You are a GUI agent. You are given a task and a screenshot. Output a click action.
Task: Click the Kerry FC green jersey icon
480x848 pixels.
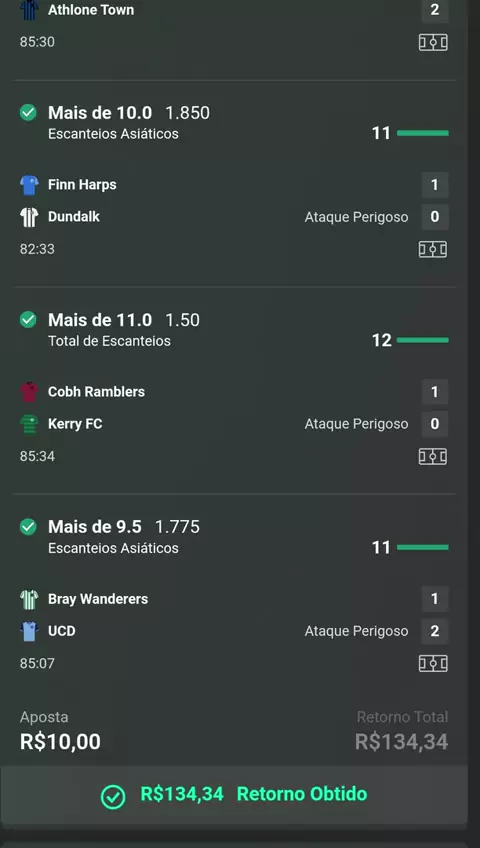click(x=29, y=424)
